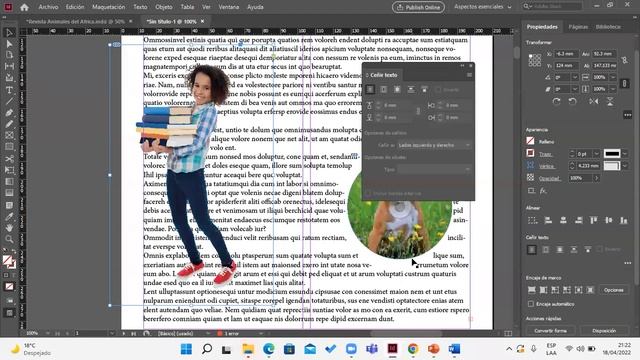Align bottom edges in the Alinear section

pos(624,220)
